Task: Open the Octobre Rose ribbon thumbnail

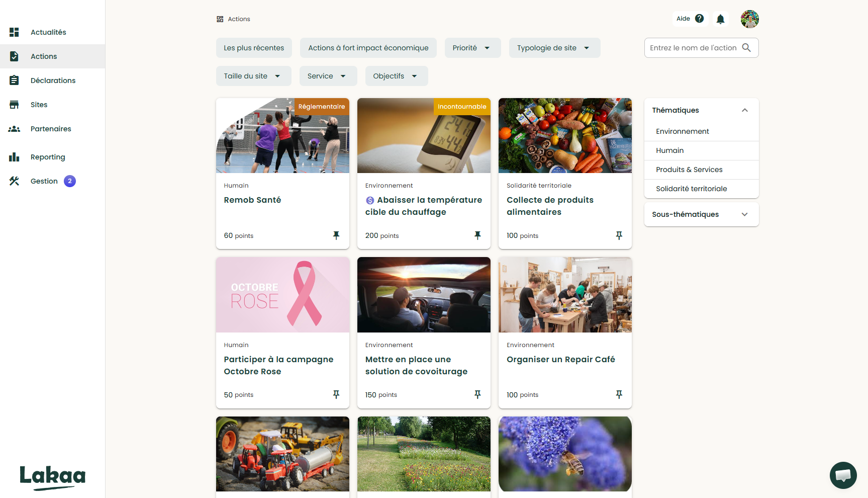Action: pyautogui.click(x=282, y=295)
